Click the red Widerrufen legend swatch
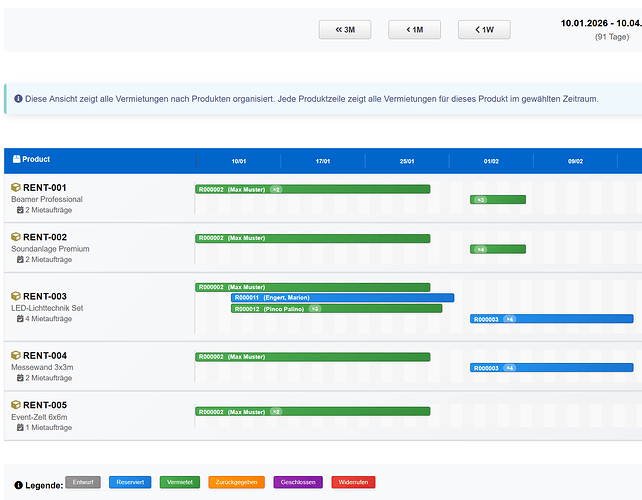This screenshot has height=500, width=642. click(353, 482)
